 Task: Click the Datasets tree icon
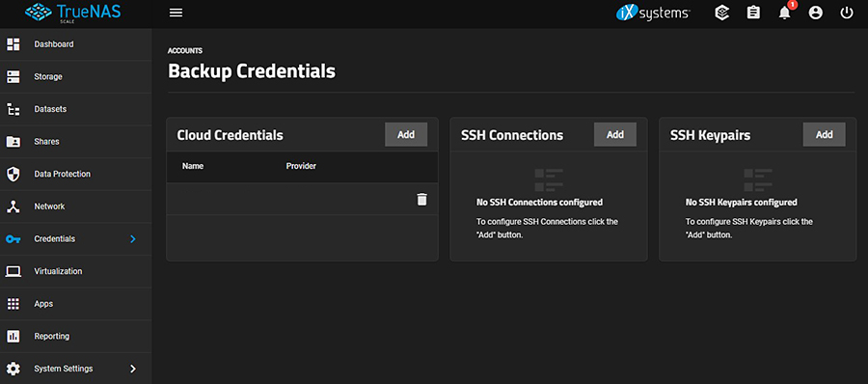(x=14, y=109)
